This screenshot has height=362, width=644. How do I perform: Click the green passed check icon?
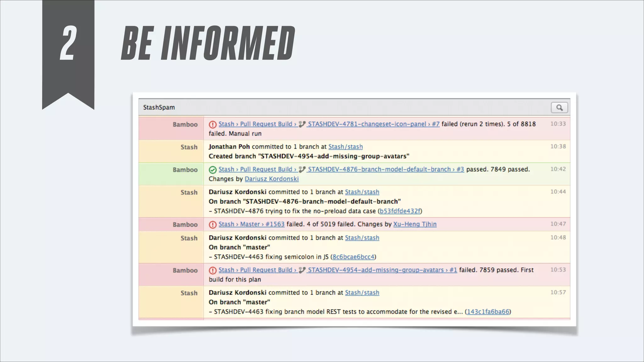pyautogui.click(x=213, y=170)
